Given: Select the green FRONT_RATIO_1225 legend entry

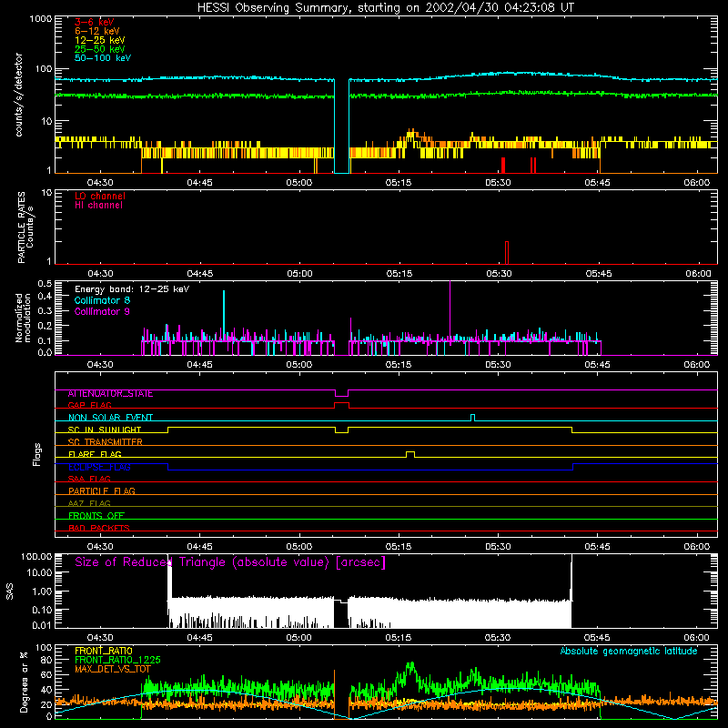Looking at the screenshot, I should coord(117,660).
